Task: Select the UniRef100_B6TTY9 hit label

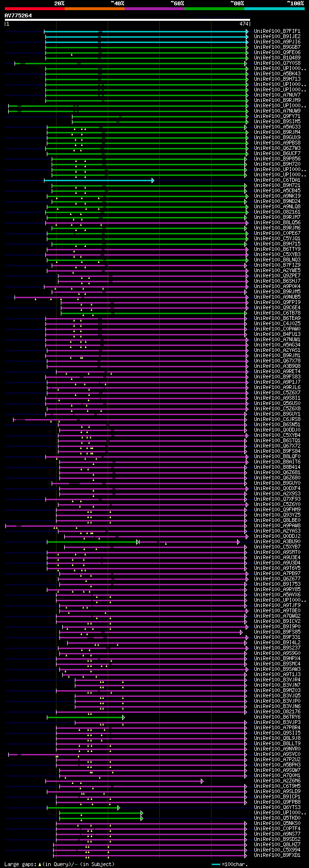Action: click(x=277, y=249)
